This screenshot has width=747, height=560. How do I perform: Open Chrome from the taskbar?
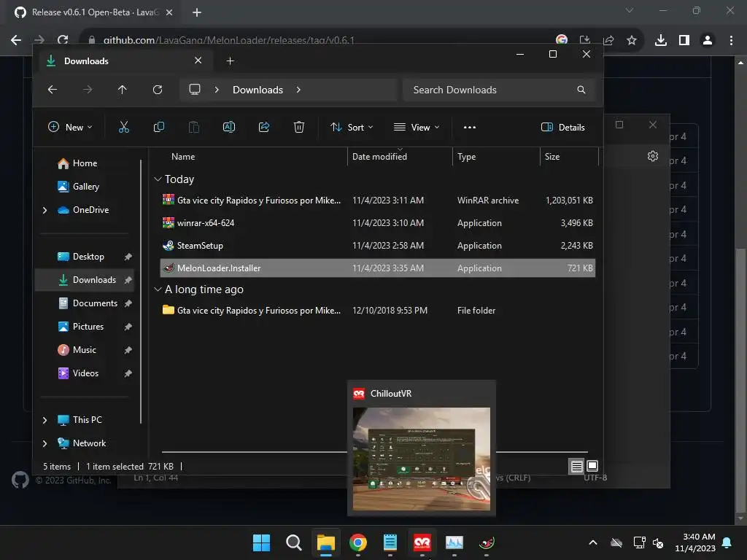pos(357,542)
